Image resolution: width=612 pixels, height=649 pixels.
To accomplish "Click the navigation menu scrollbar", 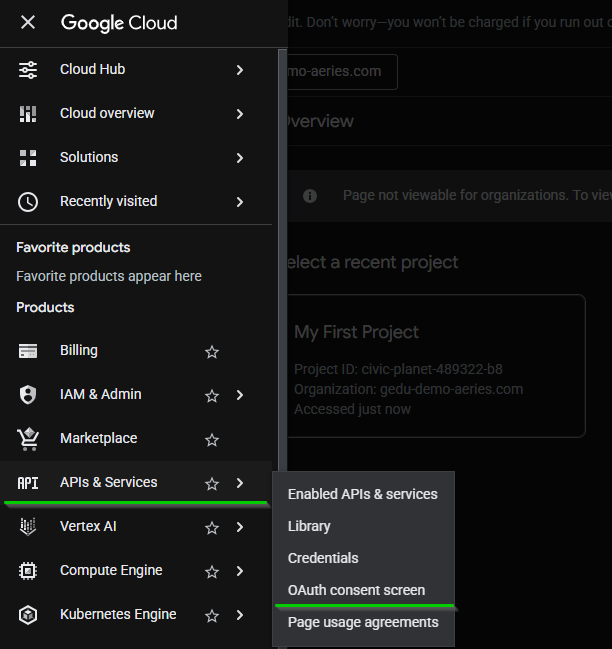I will [283, 259].
